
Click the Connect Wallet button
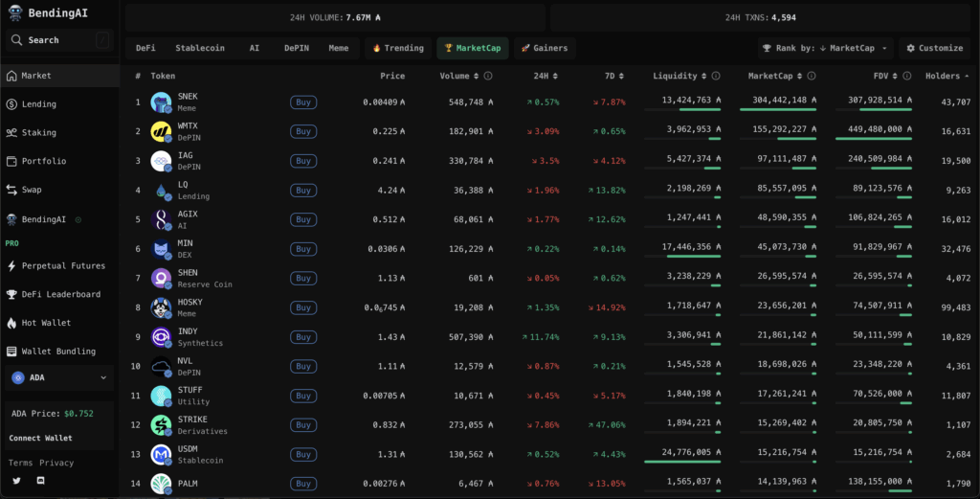point(40,439)
